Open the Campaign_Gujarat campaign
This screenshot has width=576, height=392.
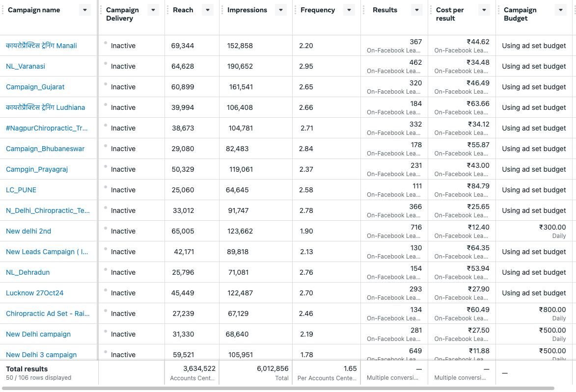pyautogui.click(x=35, y=87)
